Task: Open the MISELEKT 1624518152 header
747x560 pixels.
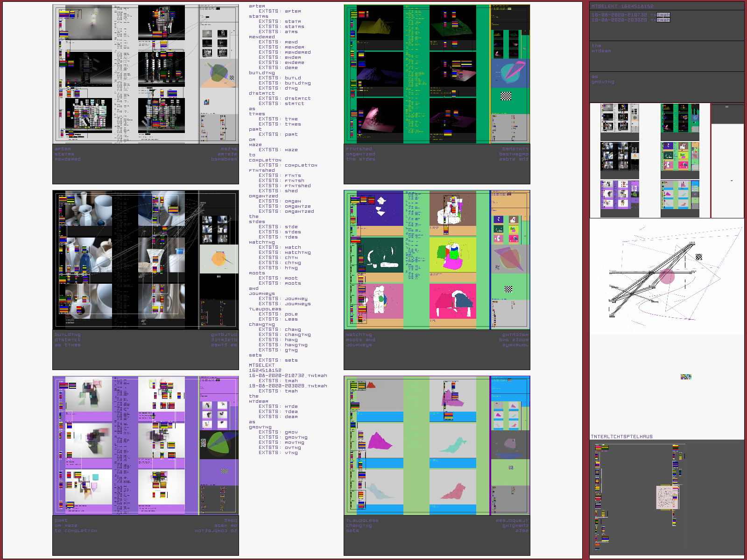Action: pos(622,7)
